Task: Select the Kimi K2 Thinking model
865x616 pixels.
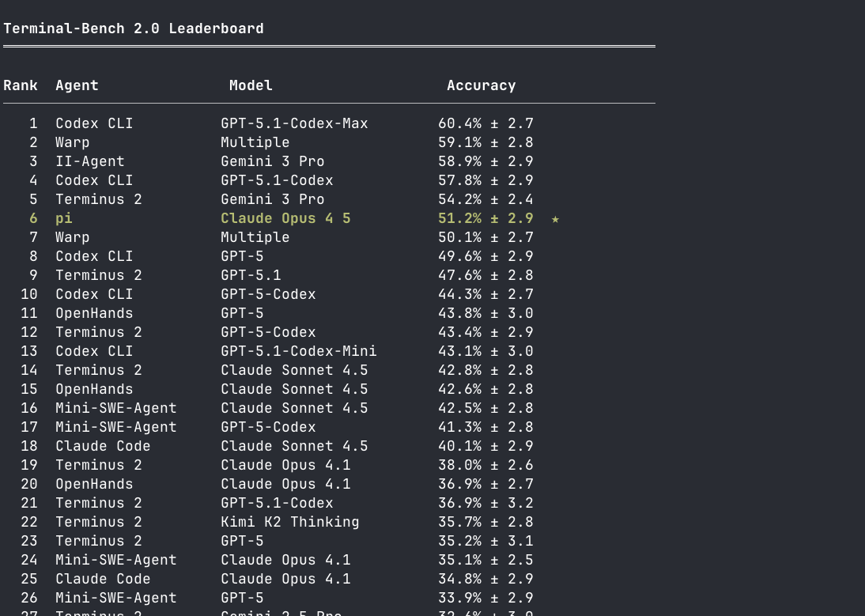Action: tap(290, 522)
